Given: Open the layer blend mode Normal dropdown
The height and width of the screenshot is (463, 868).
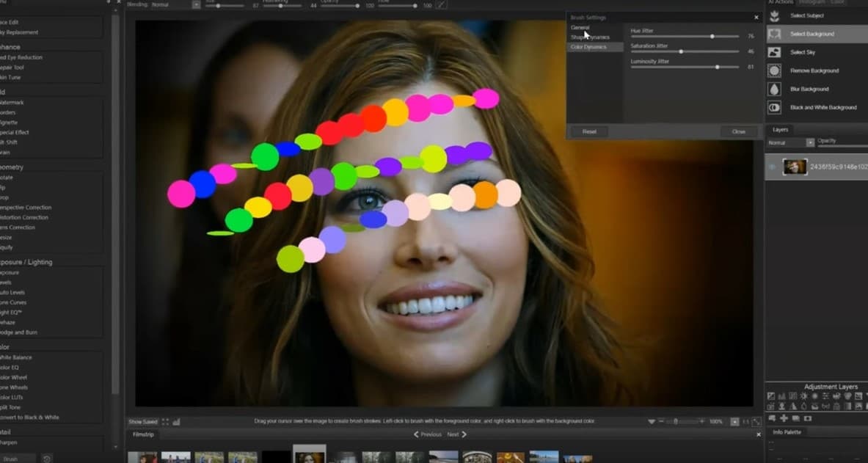Looking at the screenshot, I should (x=810, y=142).
